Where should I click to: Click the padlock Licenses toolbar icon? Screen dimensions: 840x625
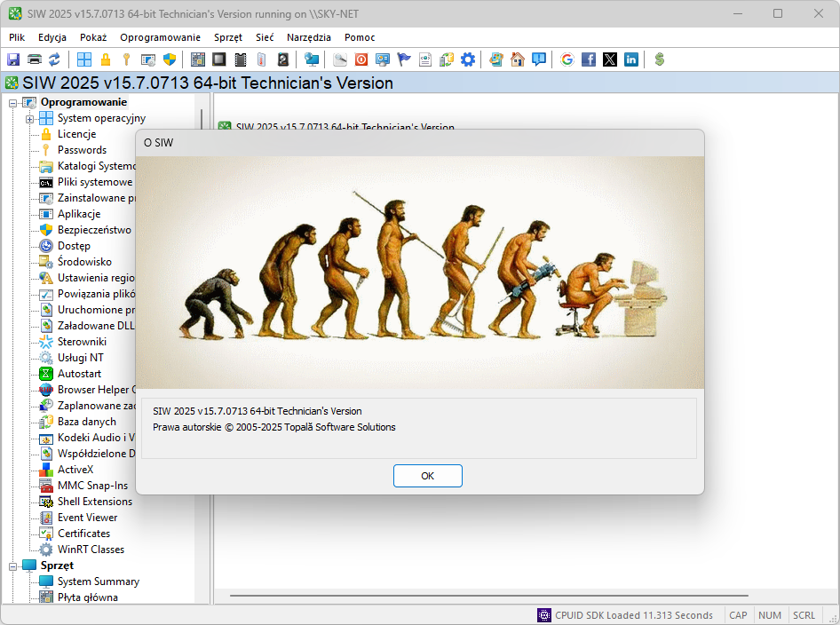(x=106, y=59)
